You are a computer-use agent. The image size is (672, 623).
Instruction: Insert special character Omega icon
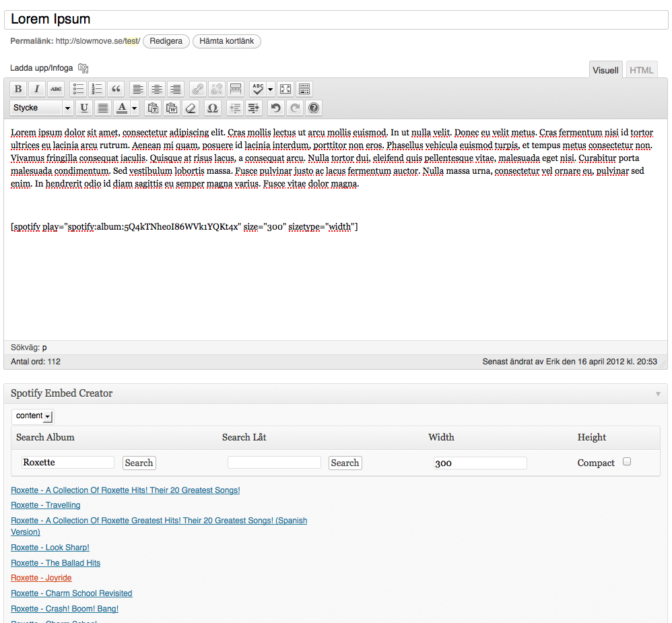coord(212,108)
